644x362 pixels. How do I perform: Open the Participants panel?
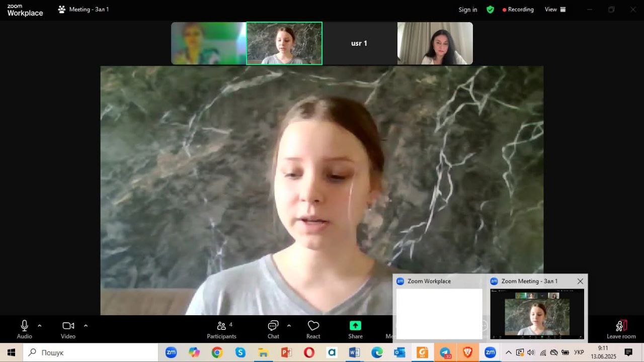221,329
